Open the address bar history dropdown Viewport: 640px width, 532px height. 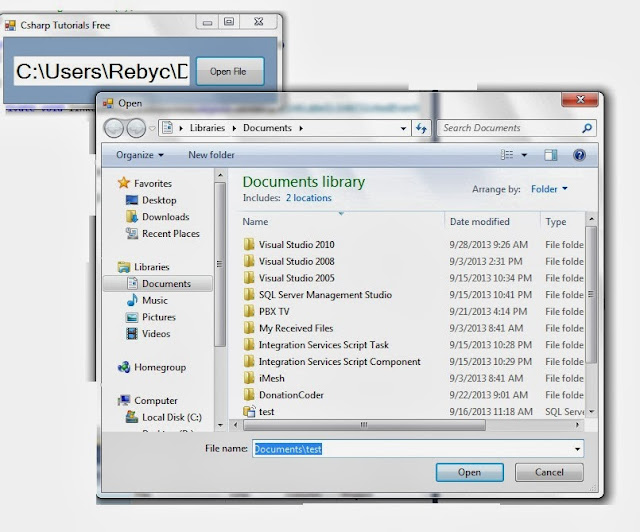pyautogui.click(x=403, y=129)
